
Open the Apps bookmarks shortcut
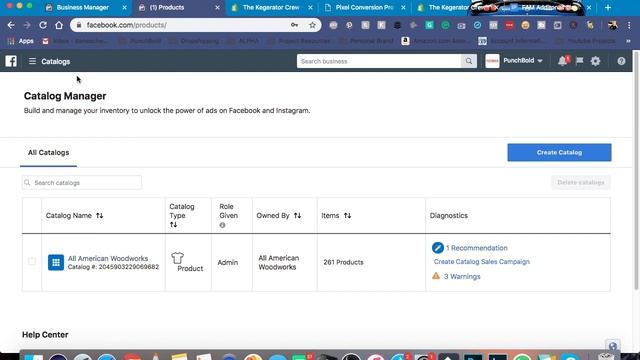point(20,41)
